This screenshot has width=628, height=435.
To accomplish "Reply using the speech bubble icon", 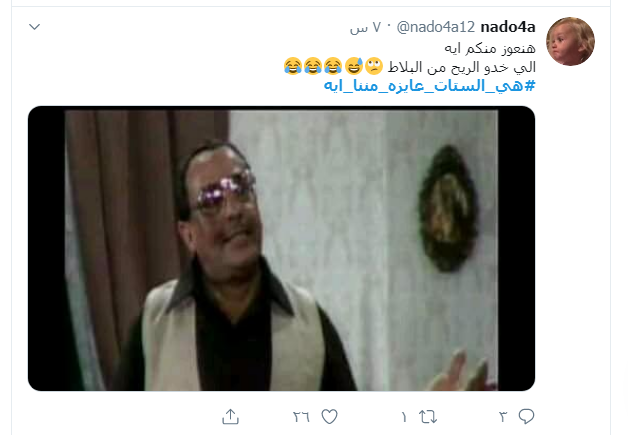I will [526, 417].
